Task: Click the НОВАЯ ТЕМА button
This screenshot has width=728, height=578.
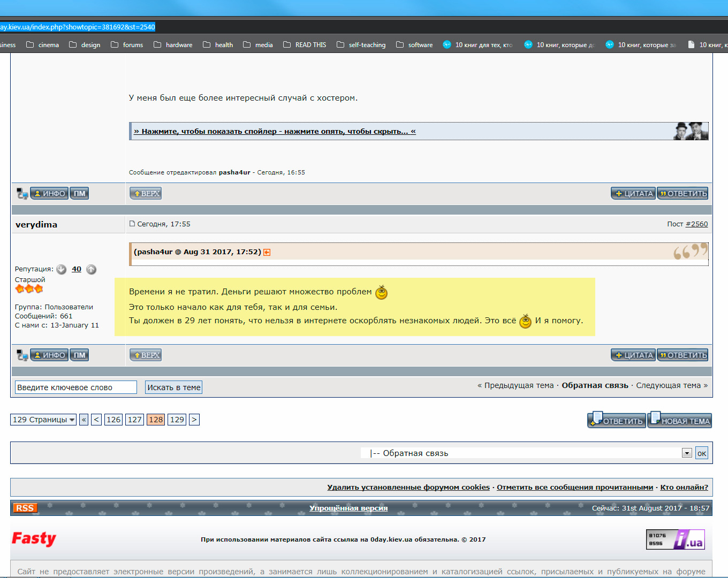Action: [680, 420]
